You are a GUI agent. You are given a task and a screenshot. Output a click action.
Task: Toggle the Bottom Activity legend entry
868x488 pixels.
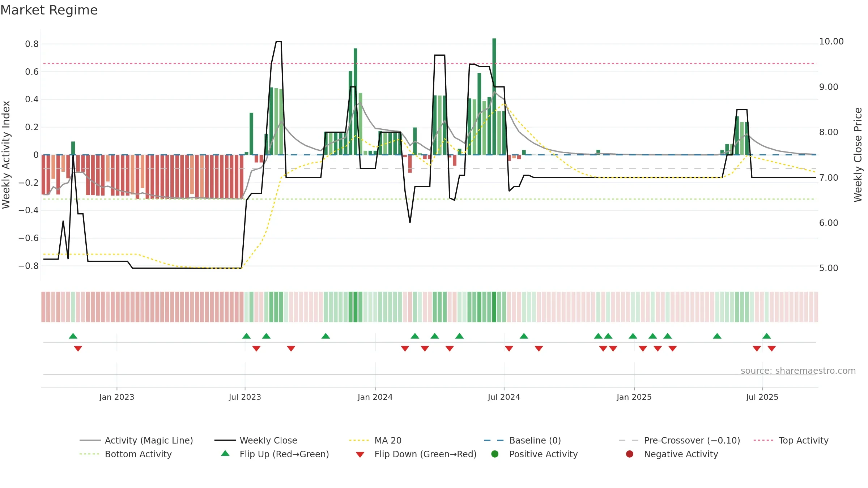coord(125,454)
